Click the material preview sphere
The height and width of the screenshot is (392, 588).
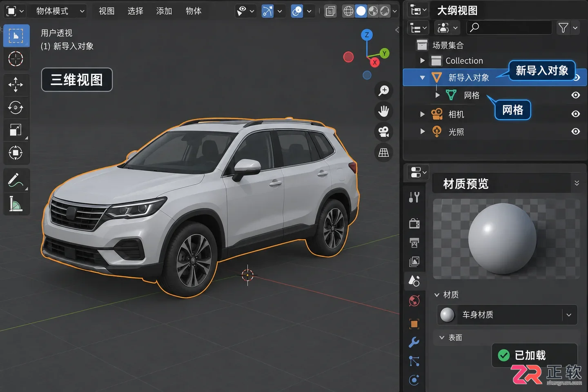click(x=502, y=238)
